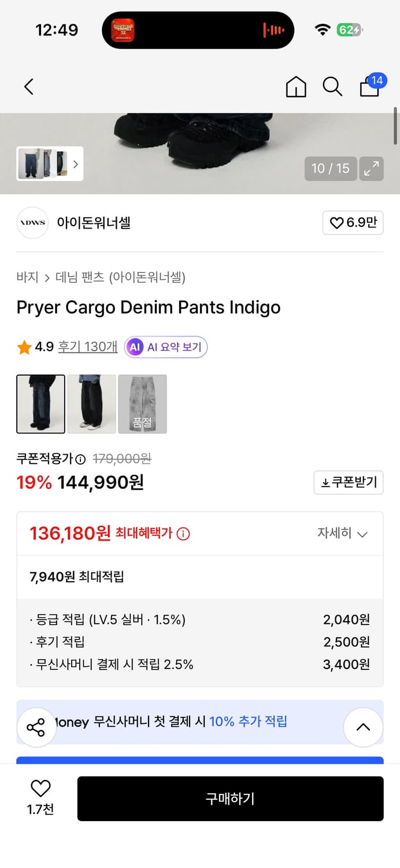The width and height of the screenshot is (400, 868).
Task: Select the sold-out 품절 color thumbnail
Action: 142,404
